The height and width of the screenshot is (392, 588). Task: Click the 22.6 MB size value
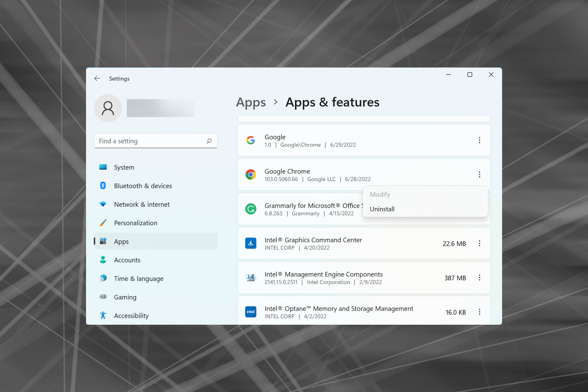coord(454,243)
